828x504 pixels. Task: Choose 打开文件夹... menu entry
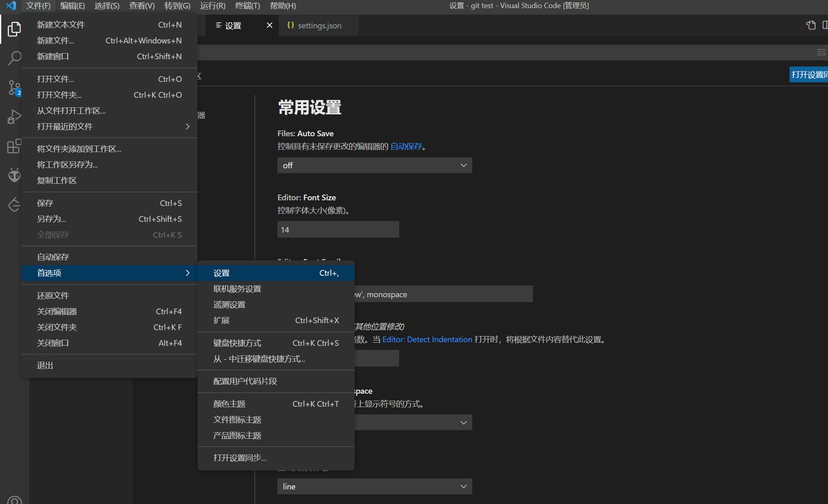tap(110, 95)
